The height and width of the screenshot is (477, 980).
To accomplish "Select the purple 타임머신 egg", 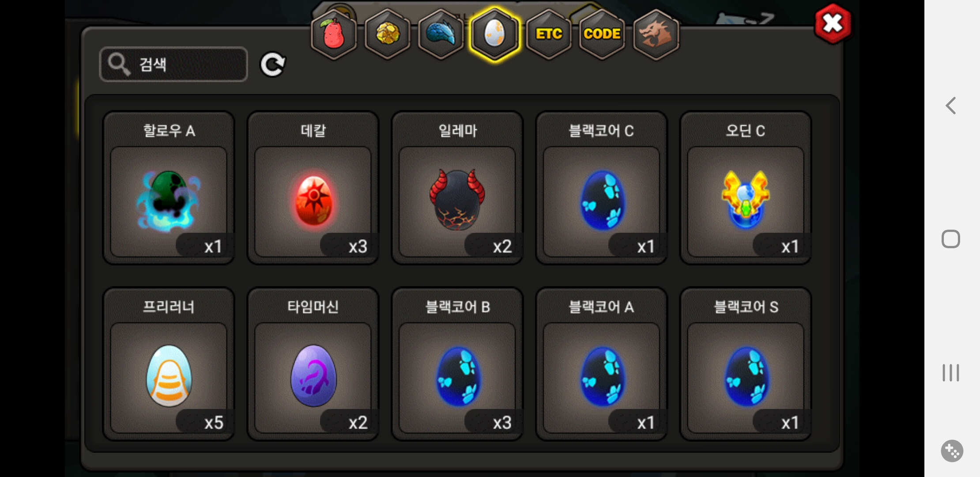I will point(313,364).
